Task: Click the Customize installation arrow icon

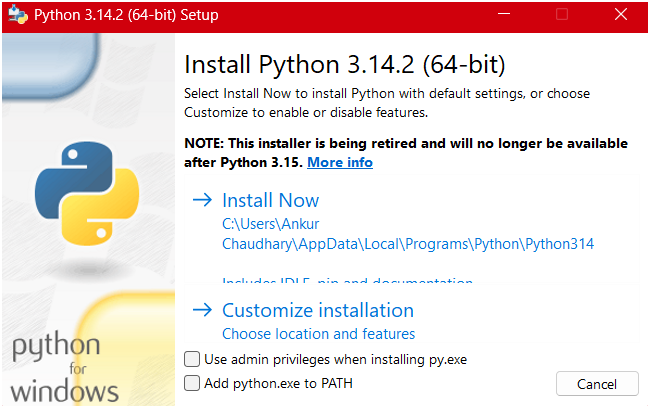Action: click(x=203, y=310)
